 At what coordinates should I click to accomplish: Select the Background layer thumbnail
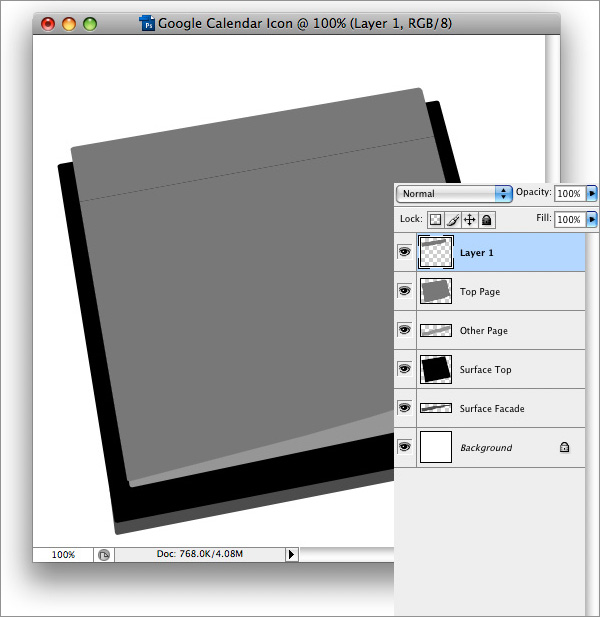(x=436, y=447)
